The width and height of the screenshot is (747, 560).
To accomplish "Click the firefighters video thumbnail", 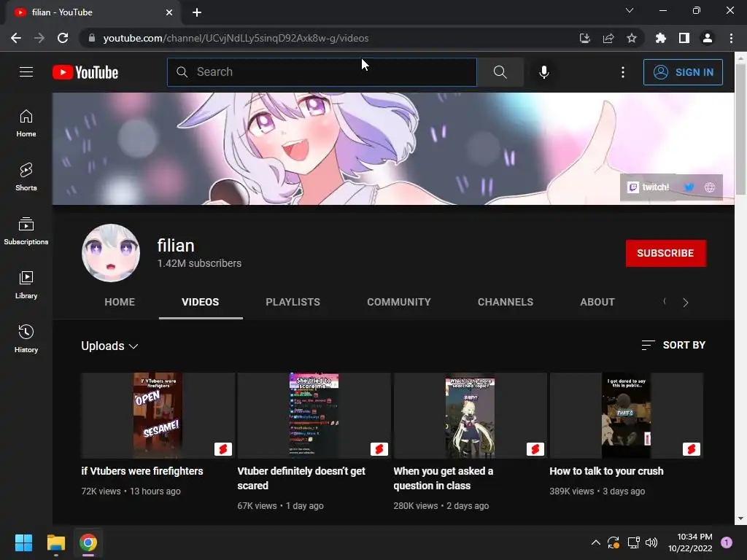I will coord(158,415).
